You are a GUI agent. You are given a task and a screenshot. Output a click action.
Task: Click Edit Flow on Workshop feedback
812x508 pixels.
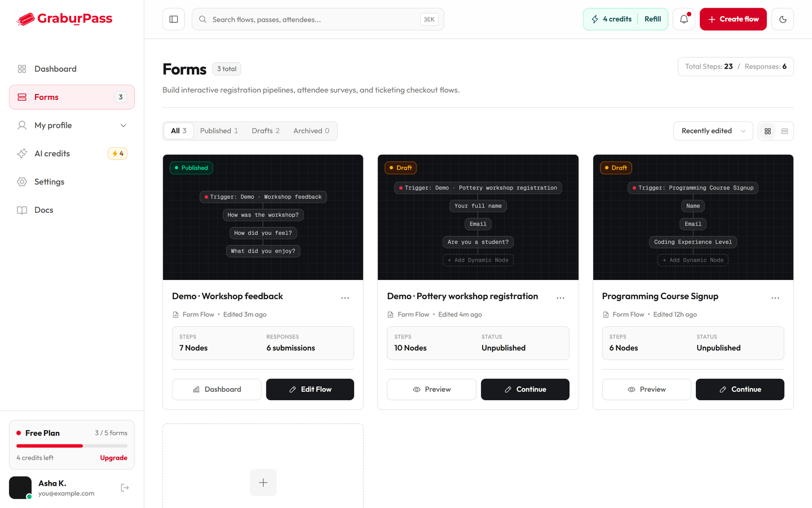tap(310, 390)
